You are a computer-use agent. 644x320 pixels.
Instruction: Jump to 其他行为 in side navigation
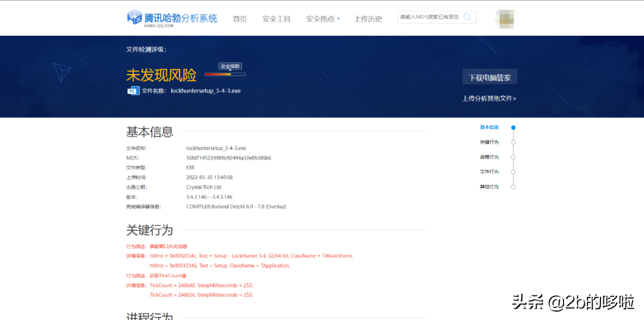click(x=489, y=187)
